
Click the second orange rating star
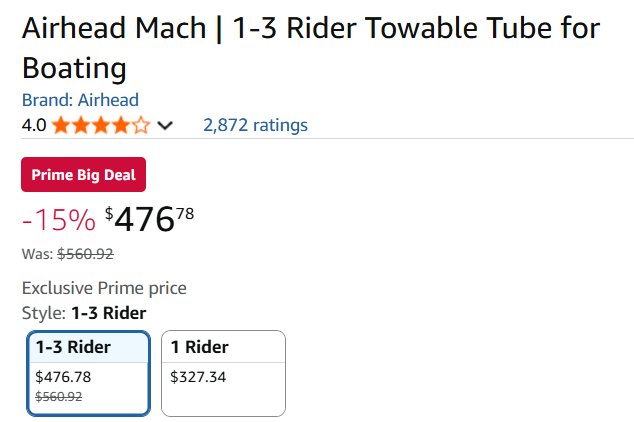[x=81, y=125]
